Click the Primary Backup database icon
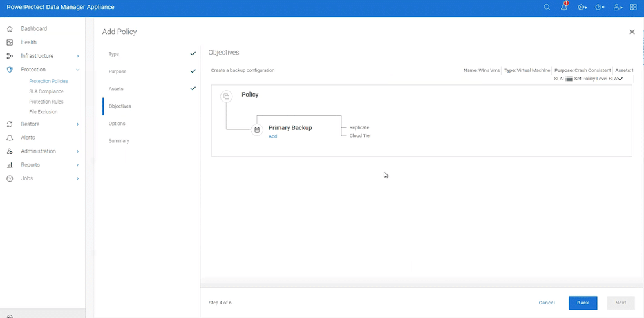 coord(257,129)
